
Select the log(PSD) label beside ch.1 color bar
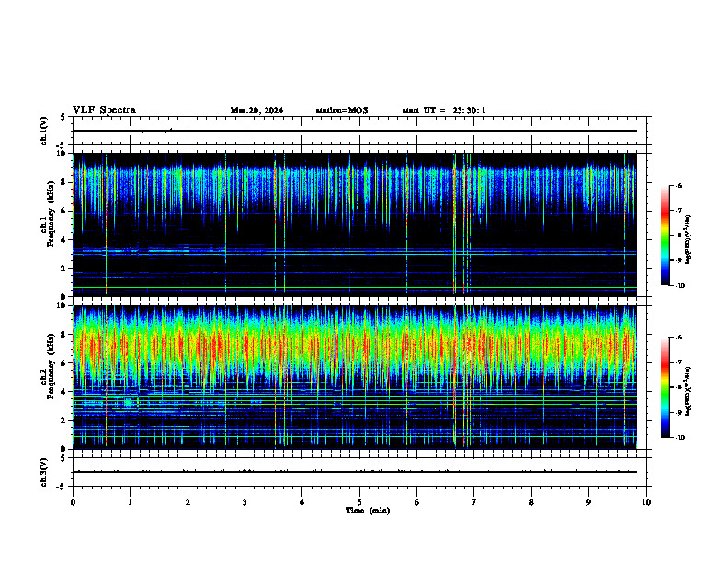pos(688,240)
